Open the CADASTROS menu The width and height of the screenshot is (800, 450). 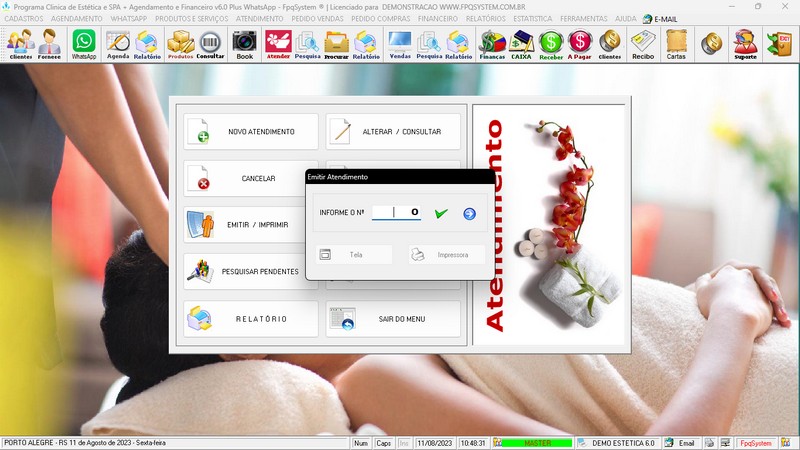23,18
